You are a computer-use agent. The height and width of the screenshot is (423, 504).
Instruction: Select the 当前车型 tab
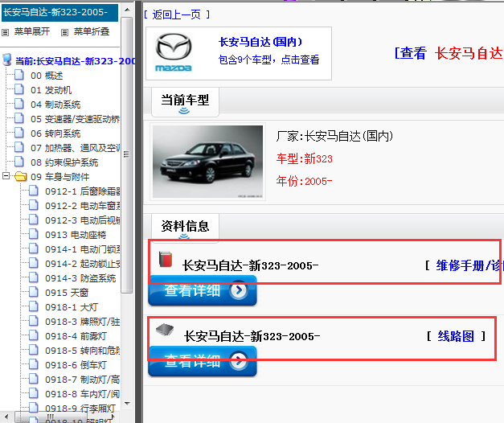[185, 102]
